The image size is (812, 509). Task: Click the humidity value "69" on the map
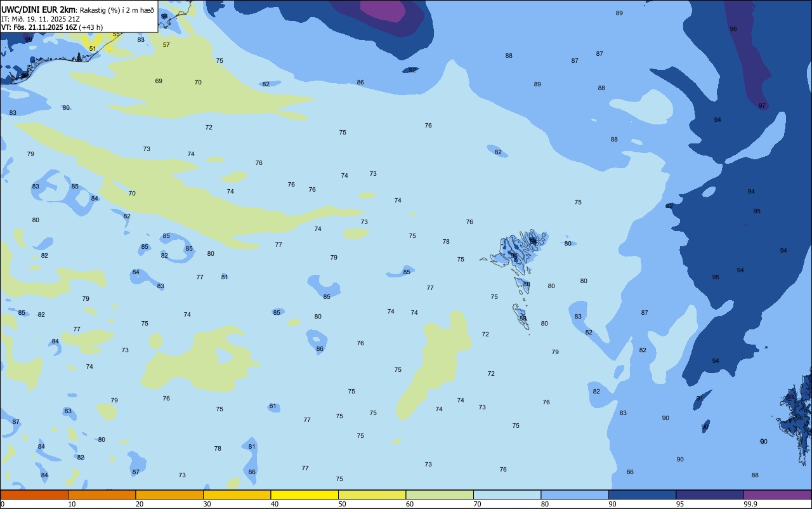point(159,81)
